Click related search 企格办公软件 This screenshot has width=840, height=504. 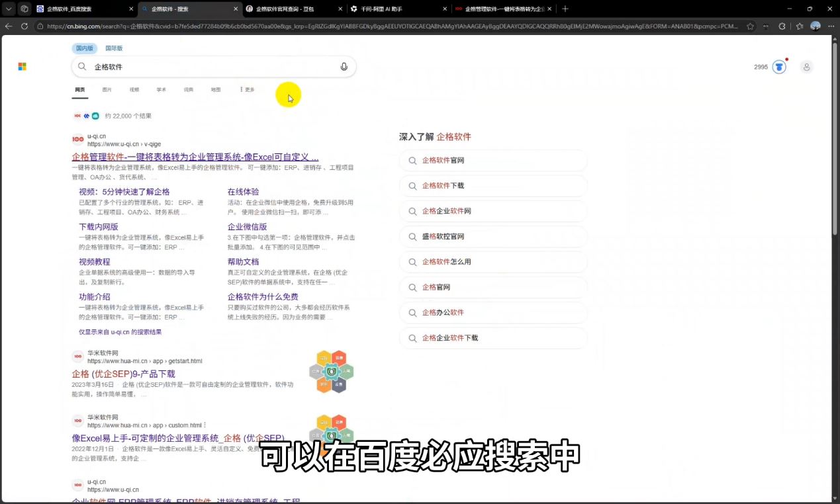(493, 313)
